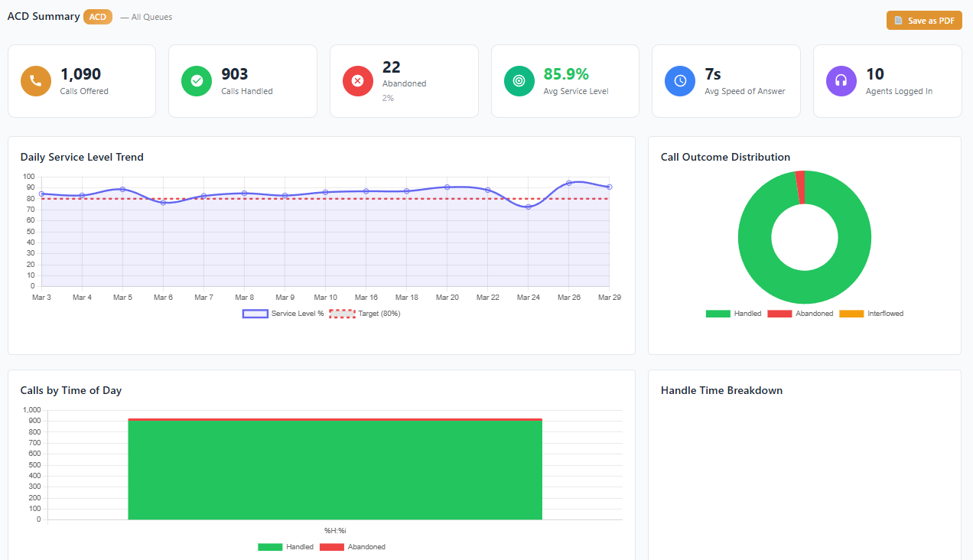Viewport: 973px width, 560px height.
Task: Select the Mar 26 data point on the trend line
Action: pos(568,184)
